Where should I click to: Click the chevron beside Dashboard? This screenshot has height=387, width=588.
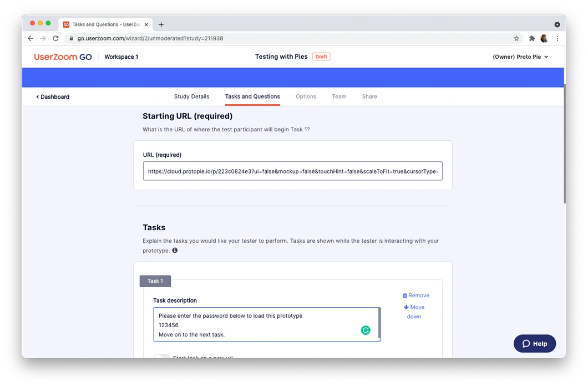pyautogui.click(x=38, y=96)
